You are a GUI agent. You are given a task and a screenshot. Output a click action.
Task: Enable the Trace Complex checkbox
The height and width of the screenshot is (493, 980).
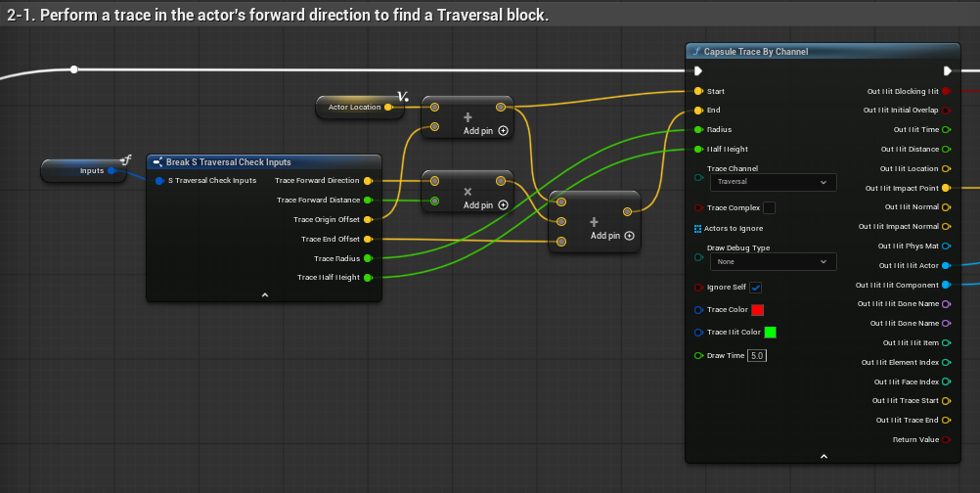click(x=770, y=208)
